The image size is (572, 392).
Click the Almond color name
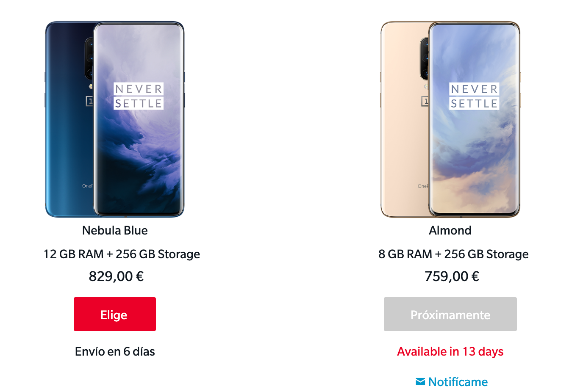pyautogui.click(x=450, y=230)
